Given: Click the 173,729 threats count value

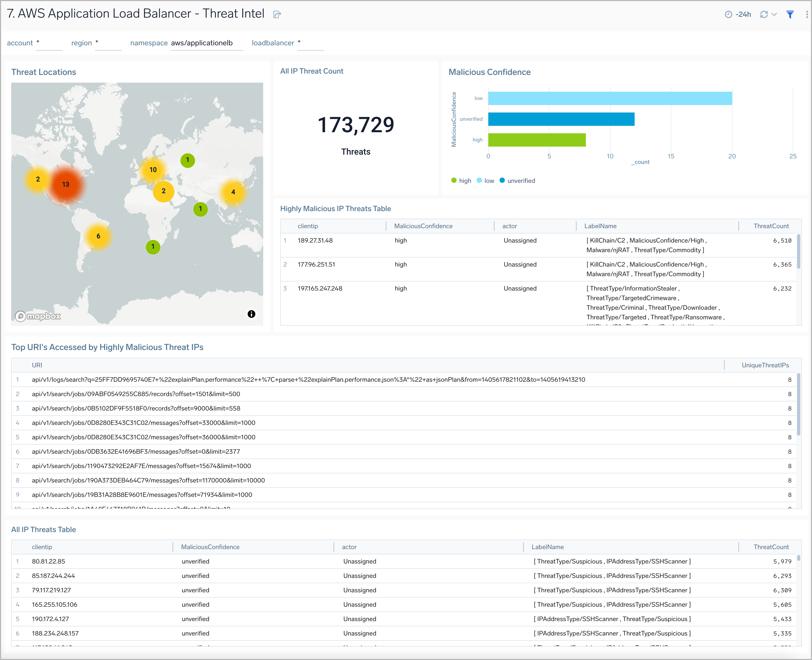Looking at the screenshot, I should (356, 125).
